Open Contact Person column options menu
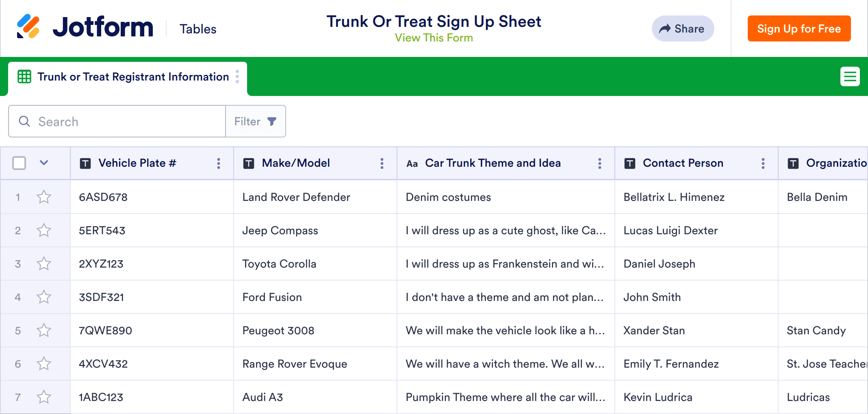 click(x=763, y=163)
